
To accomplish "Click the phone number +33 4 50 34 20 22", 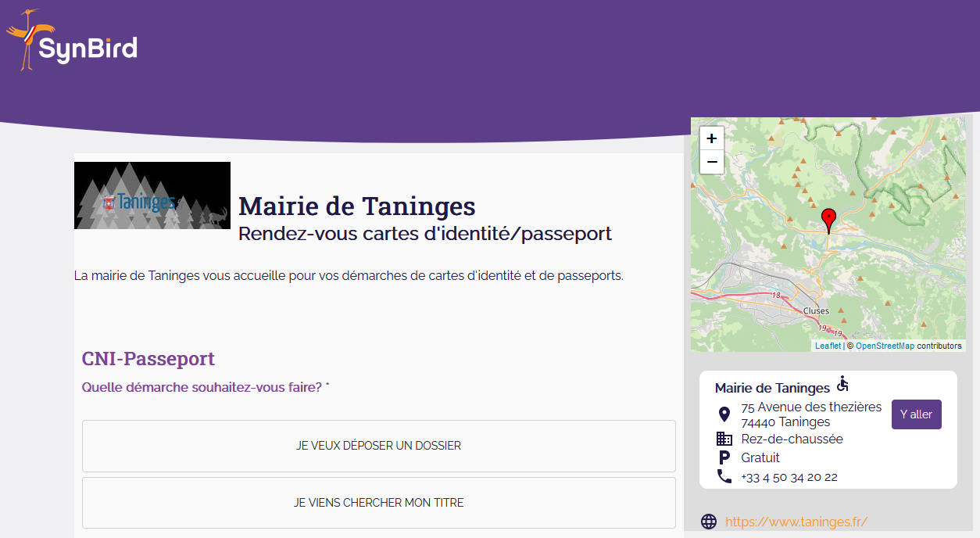I will point(789,477).
